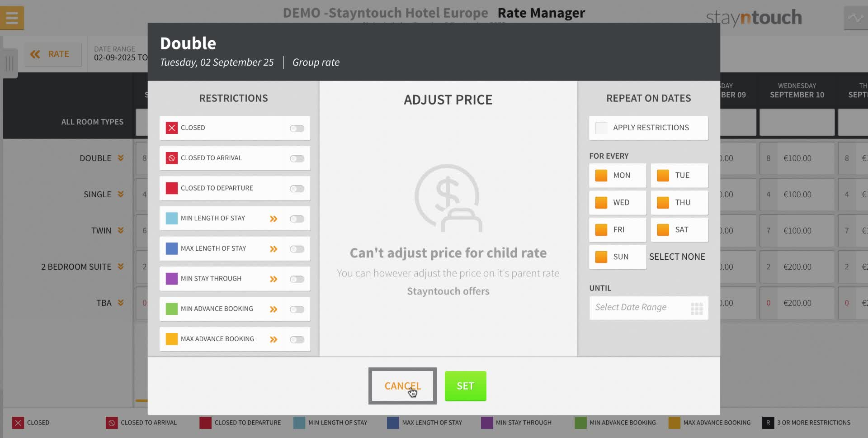
Task: Expand the SINGLE room type row
Action: tap(121, 194)
